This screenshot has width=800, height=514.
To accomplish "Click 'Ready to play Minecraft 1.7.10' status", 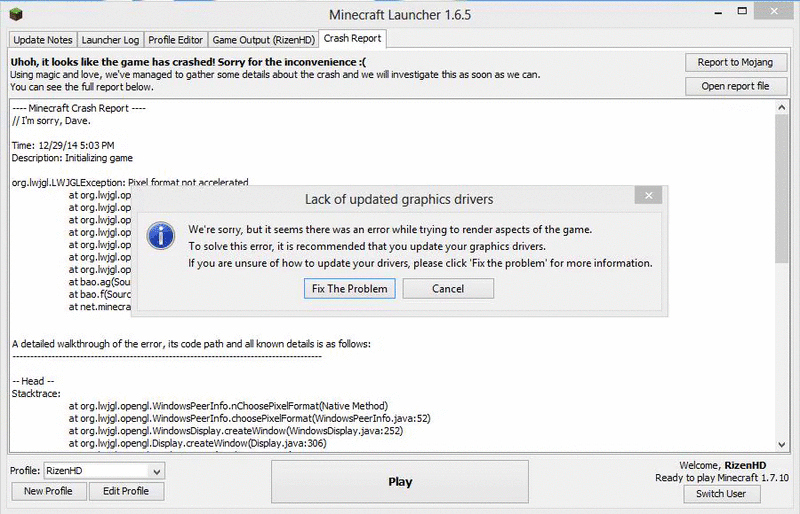I will (722, 478).
